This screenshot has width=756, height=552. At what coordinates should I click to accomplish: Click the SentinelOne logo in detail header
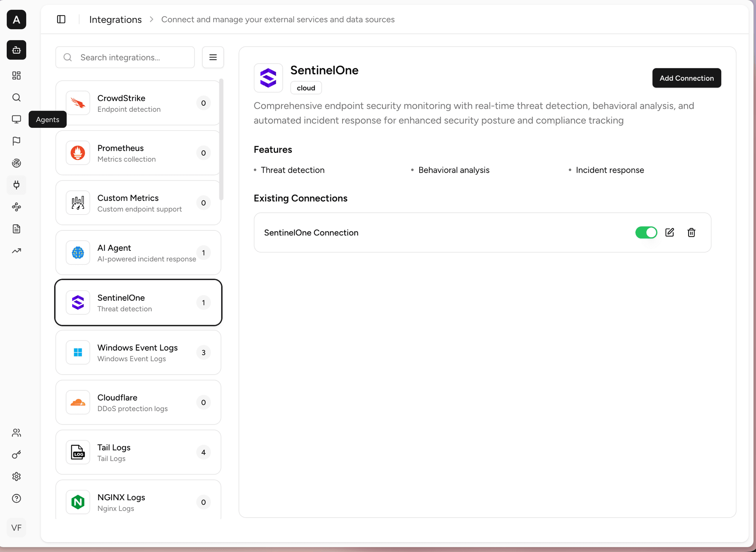[x=268, y=78]
